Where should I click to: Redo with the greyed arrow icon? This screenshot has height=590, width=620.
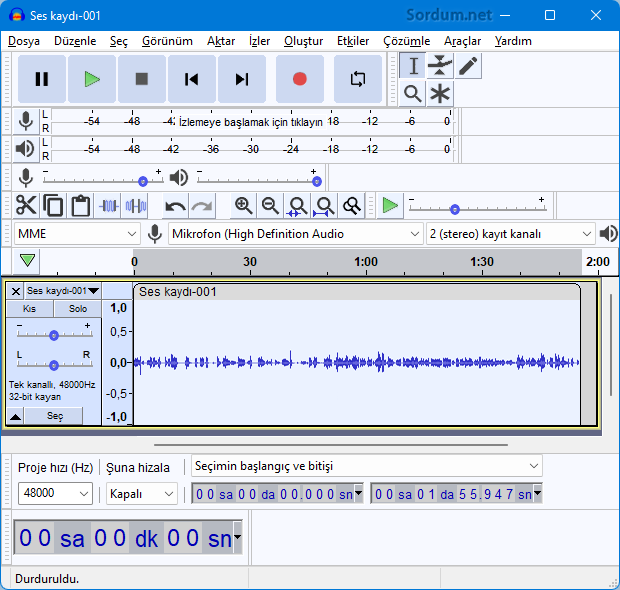pyautogui.click(x=202, y=206)
